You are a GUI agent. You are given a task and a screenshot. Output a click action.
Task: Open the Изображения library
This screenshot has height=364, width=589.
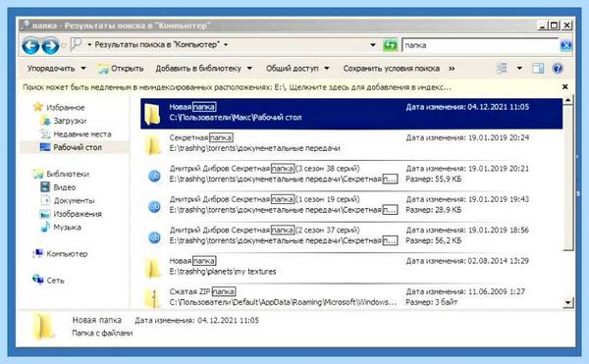[78, 214]
